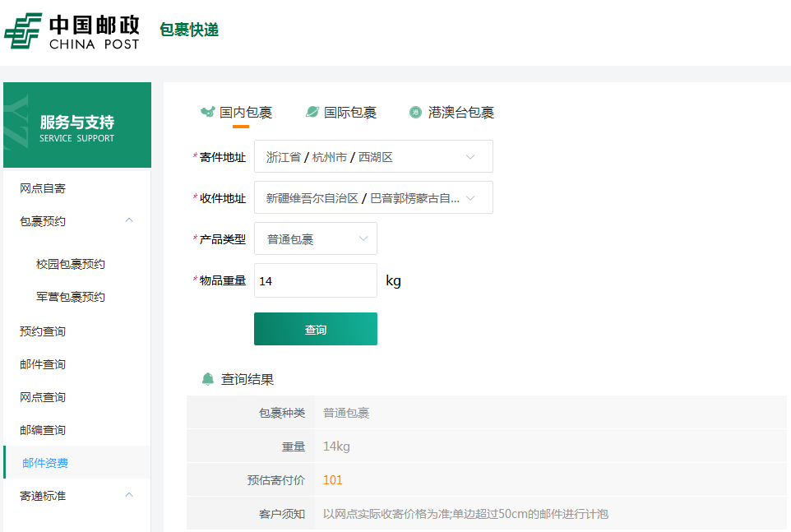Switch to the 港澳台包裹 tab

(x=460, y=113)
